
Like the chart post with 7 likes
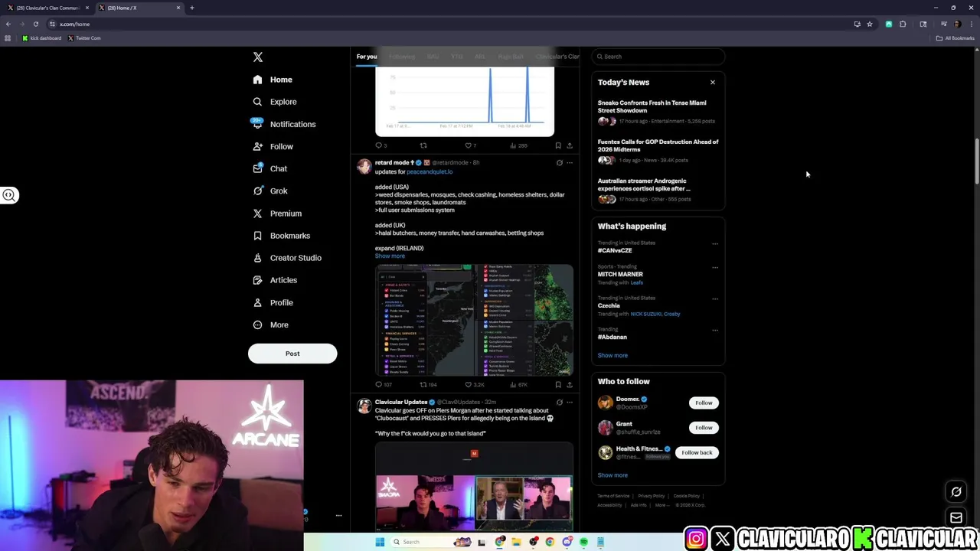pos(469,145)
